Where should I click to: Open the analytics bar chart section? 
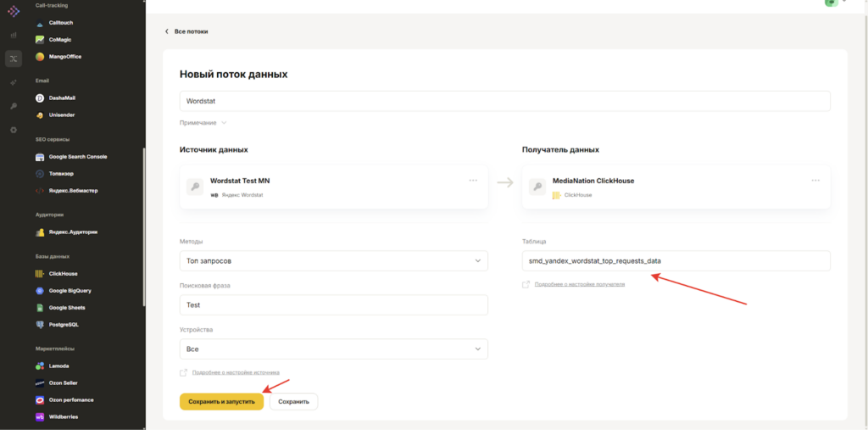14,36
